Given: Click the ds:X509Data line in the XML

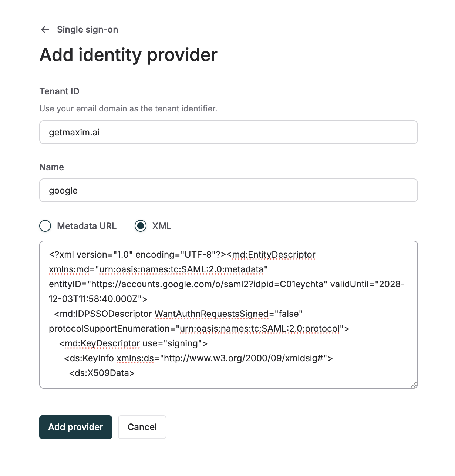Looking at the screenshot, I should click(x=101, y=373).
